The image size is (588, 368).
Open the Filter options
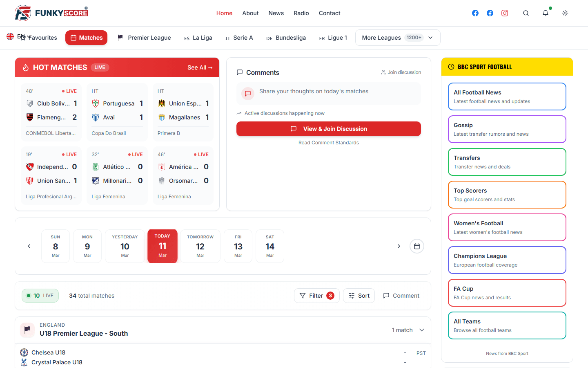tap(316, 296)
